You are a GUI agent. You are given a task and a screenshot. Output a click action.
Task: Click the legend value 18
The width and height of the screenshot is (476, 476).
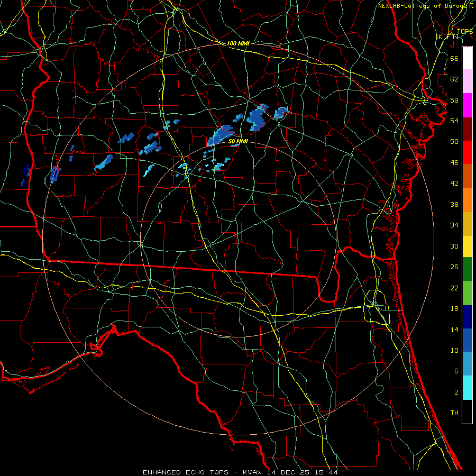(454, 309)
